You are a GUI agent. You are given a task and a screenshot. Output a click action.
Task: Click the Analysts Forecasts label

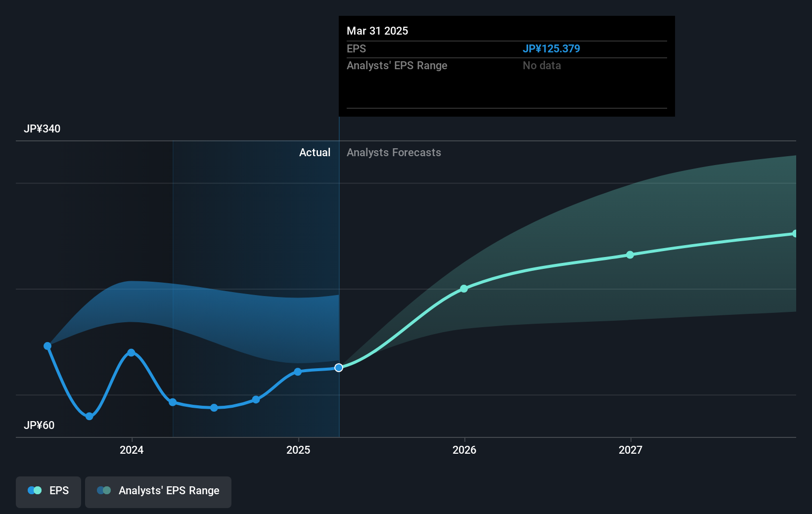394,152
